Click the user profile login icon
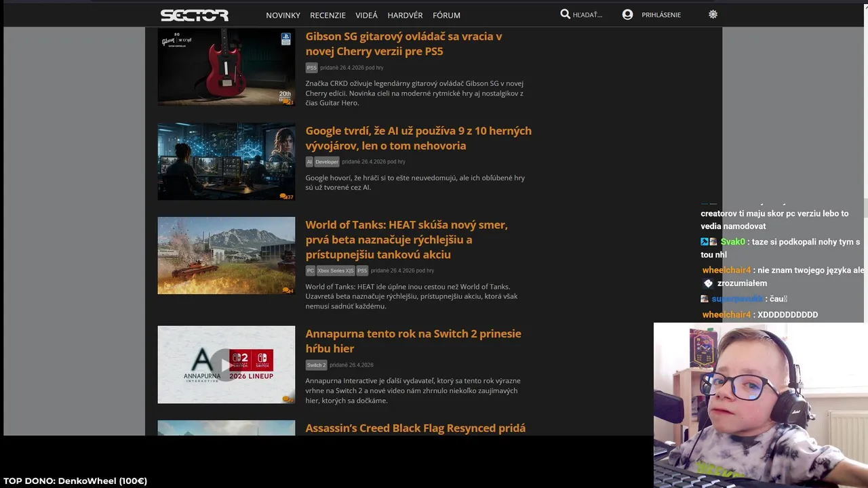 click(627, 14)
